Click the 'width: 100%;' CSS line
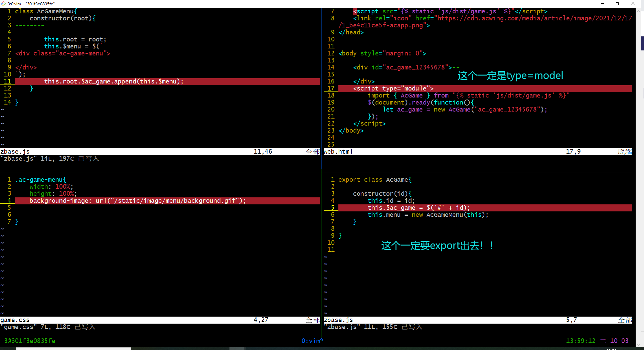 51,187
